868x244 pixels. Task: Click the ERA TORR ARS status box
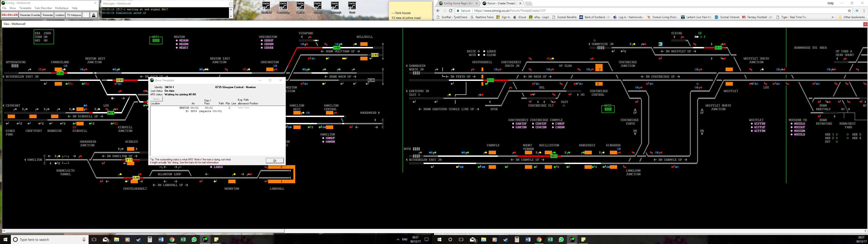click(44, 37)
